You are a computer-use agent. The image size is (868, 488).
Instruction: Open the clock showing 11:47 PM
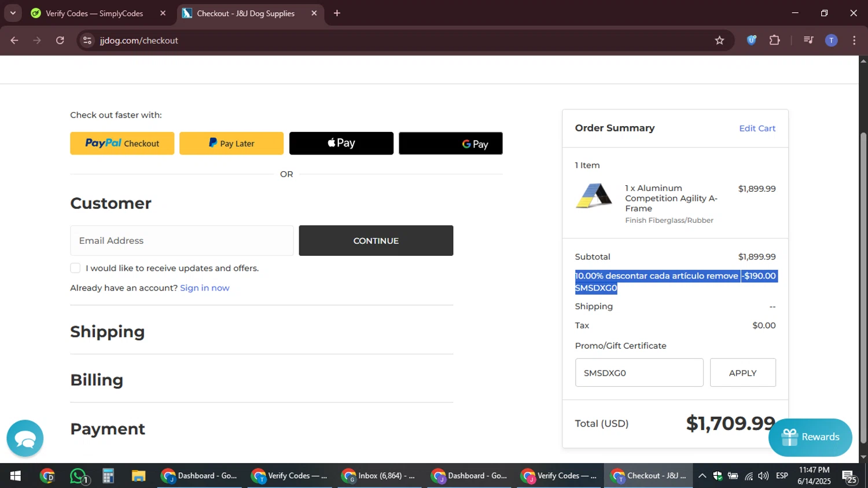click(814, 476)
